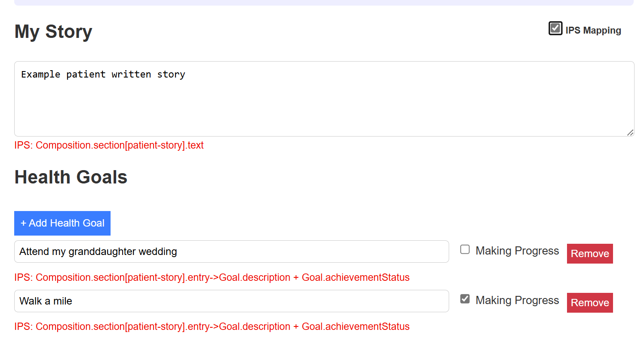The image size is (644, 351).
Task: Edit the 'Attend my granddaughter wedding' goal field
Action: (231, 252)
